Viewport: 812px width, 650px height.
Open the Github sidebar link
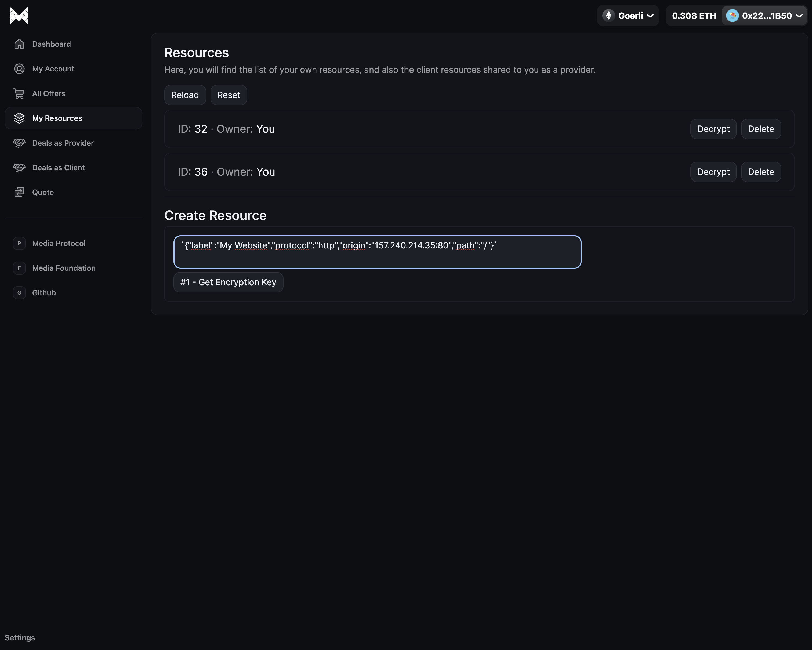pos(44,293)
